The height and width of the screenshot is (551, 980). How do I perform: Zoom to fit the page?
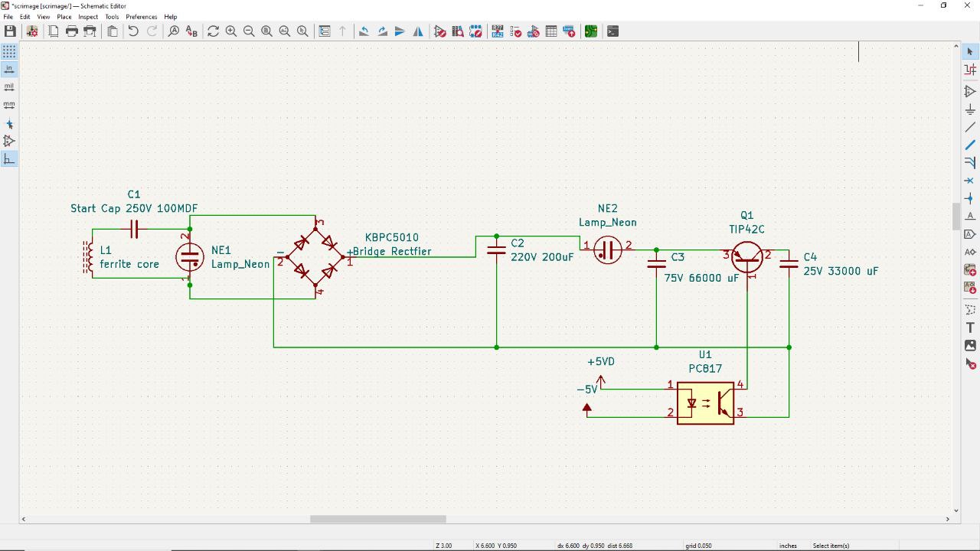click(x=266, y=31)
